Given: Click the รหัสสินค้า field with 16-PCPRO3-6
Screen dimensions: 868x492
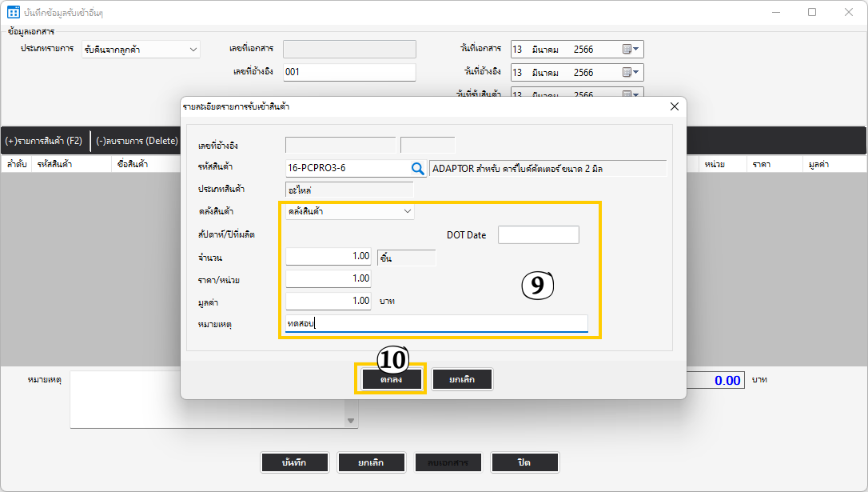Looking at the screenshot, I should [345, 168].
